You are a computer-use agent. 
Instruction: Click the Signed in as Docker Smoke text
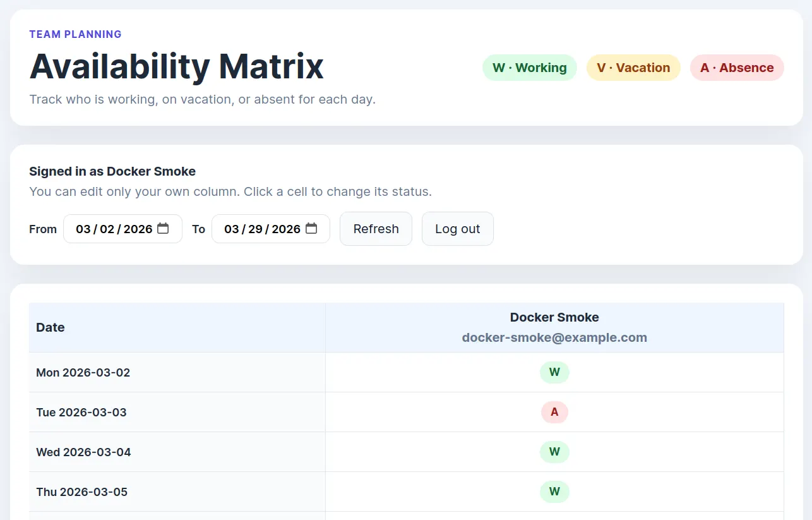pos(112,171)
